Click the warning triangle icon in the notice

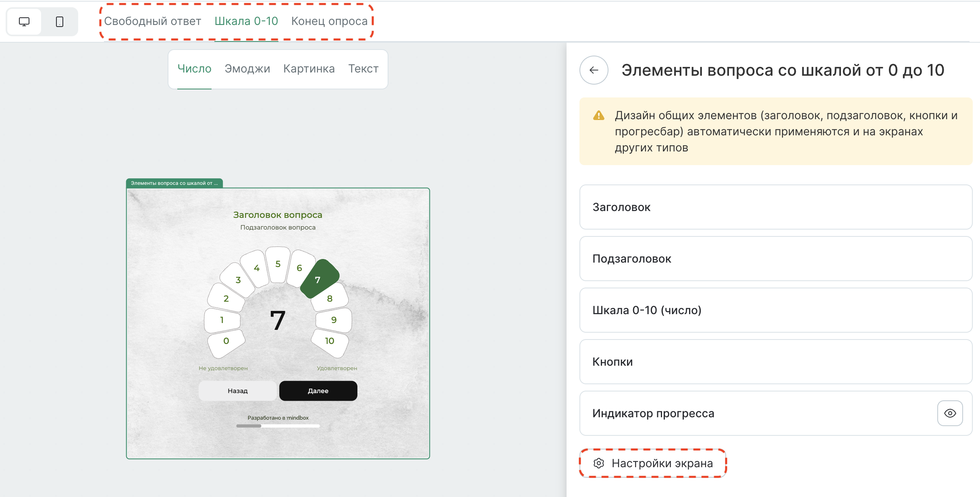599,116
